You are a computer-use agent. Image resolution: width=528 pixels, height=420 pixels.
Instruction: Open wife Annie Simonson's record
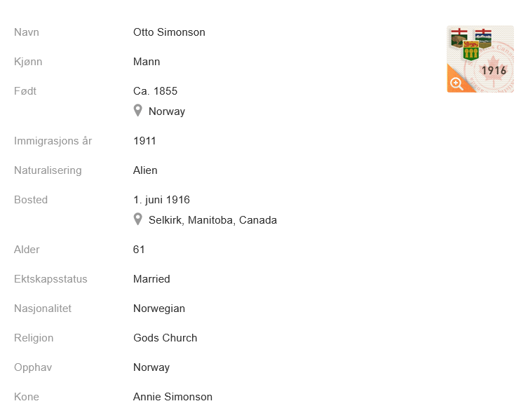tap(172, 397)
